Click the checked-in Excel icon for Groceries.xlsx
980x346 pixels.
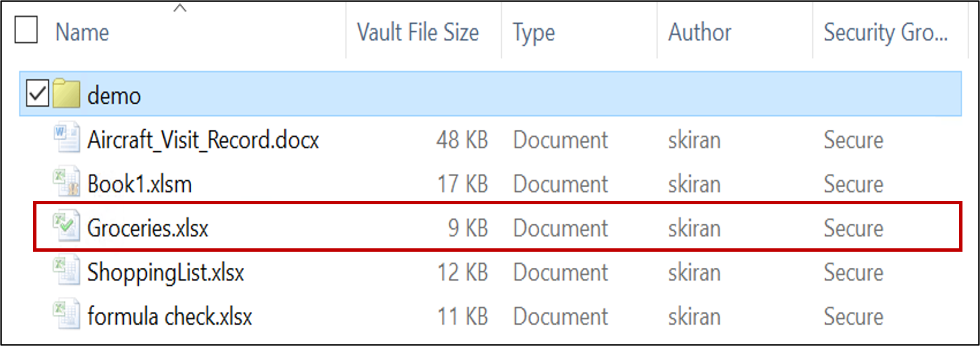click(x=66, y=227)
